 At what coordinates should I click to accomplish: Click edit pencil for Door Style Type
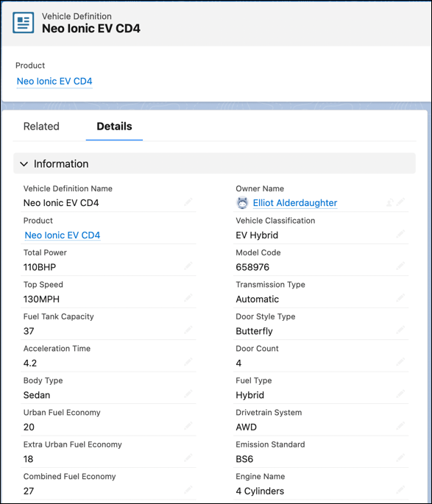pyautogui.click(x=400, y=330)
